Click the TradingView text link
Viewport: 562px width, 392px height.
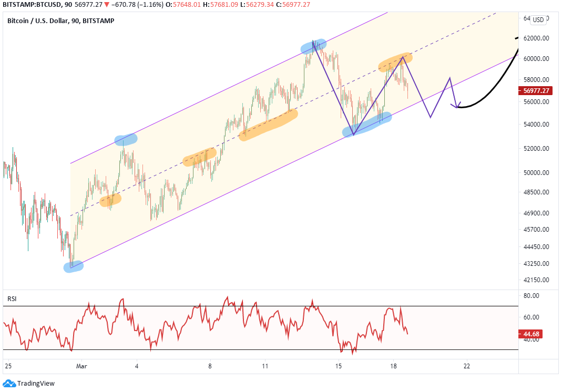point(36,384)
